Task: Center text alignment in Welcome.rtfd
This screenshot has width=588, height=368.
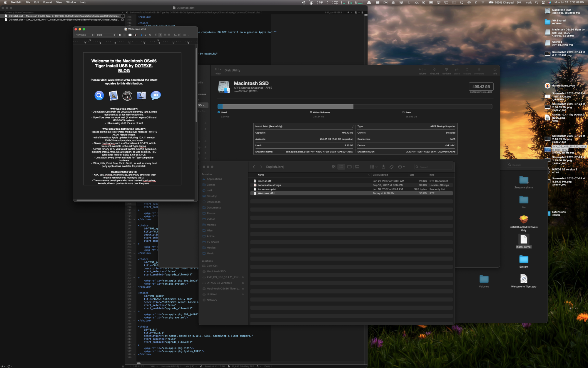Action: [x=160, y=35]
